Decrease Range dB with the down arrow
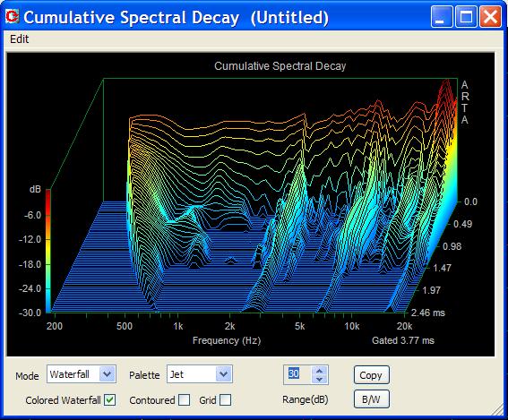508x420 pixels. (x=320, y=379)
